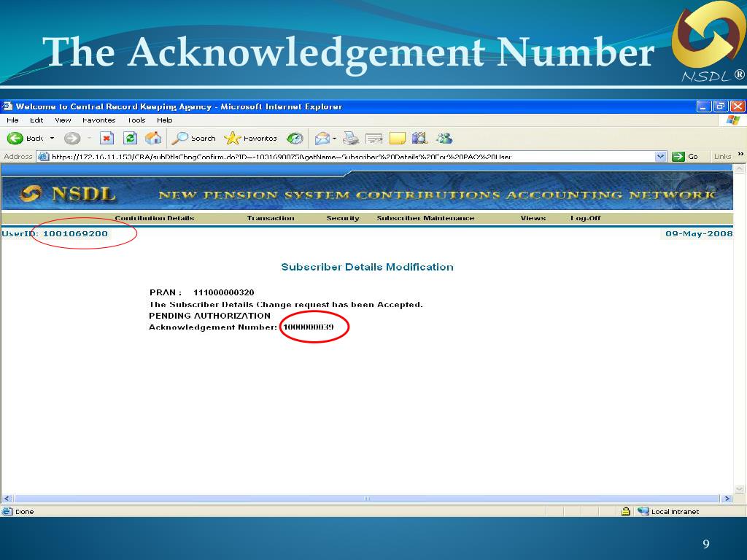Viewport: 747px width, 560px height.
Task: Click the yellow Discuss note icon
Action: pyautogui.click(x=398, y=138)
